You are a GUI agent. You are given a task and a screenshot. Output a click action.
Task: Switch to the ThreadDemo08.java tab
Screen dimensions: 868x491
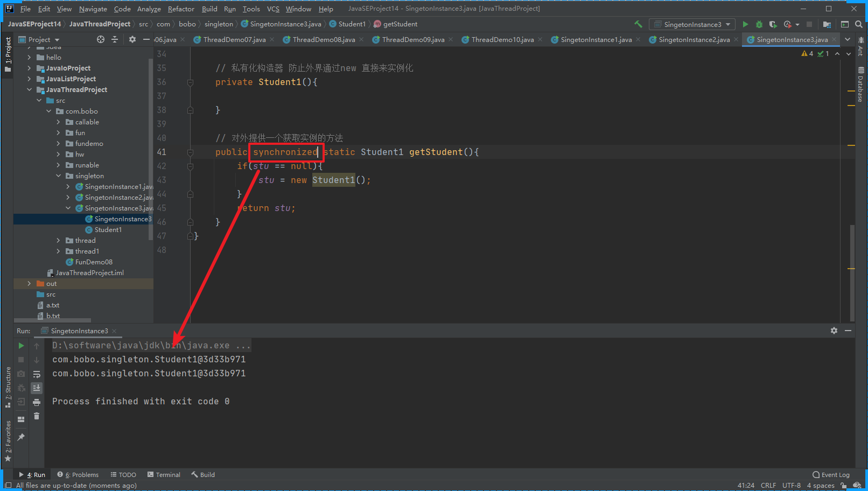324,39
